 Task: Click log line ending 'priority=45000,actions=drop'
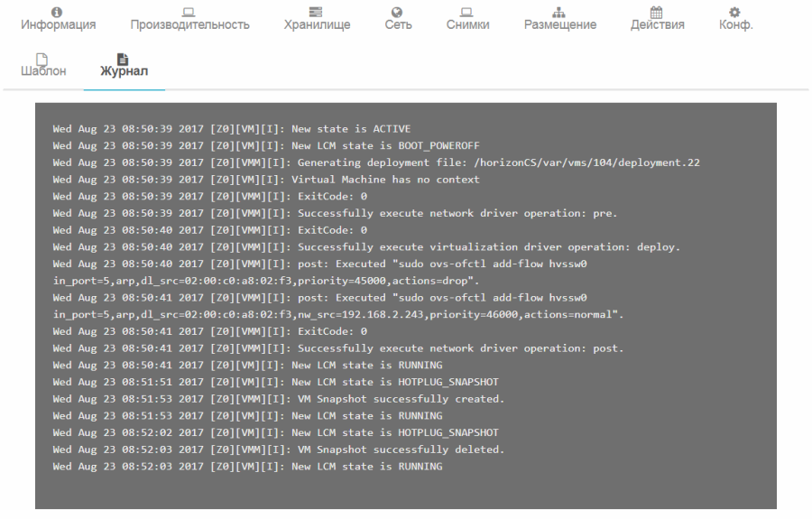319,272
